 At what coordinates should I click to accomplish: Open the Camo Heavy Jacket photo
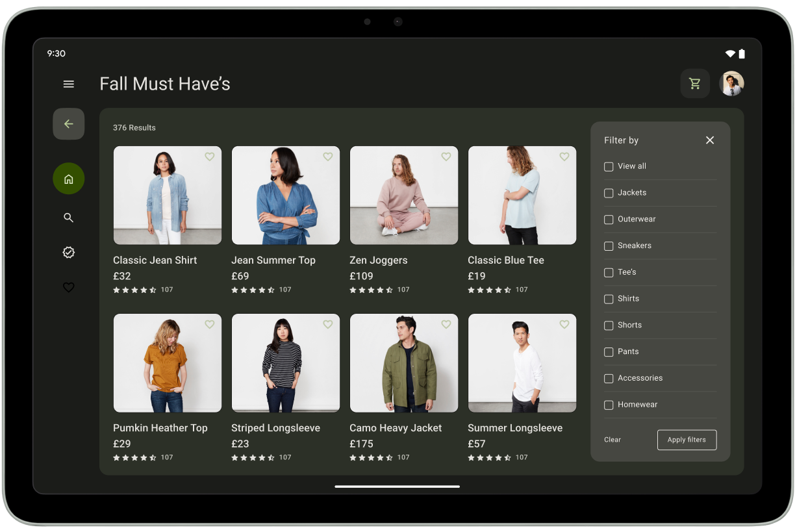[x=404, y=363]
